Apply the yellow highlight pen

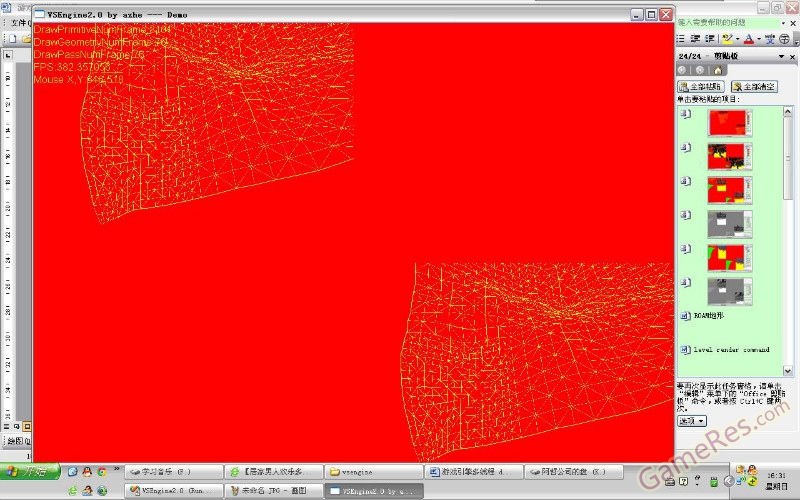(727, 39)
